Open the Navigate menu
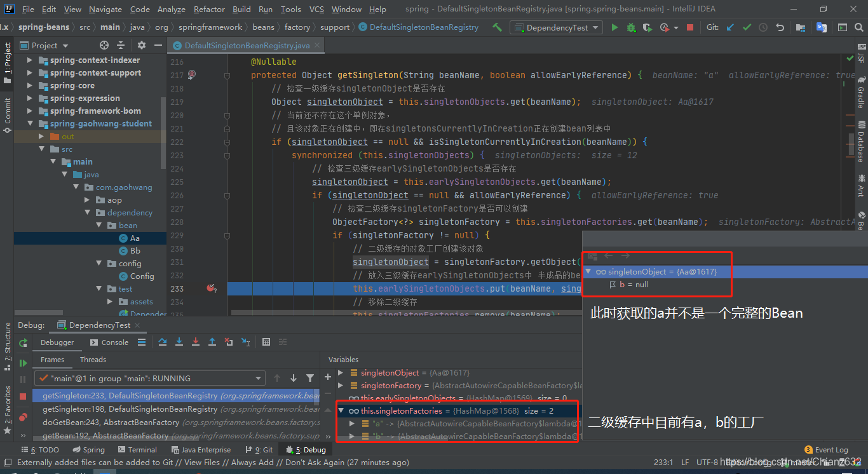Image resolution: width=868 pixels, height=474 pixels. click(x=105, y=9)
